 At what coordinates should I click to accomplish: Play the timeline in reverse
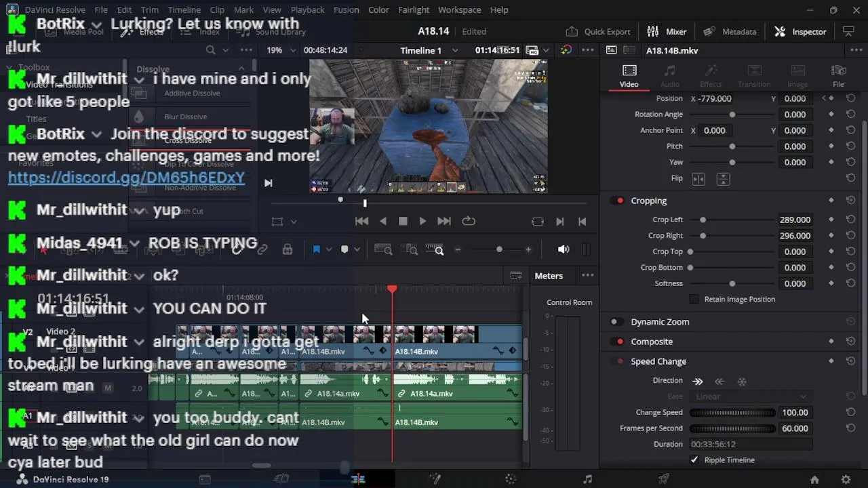383,221
